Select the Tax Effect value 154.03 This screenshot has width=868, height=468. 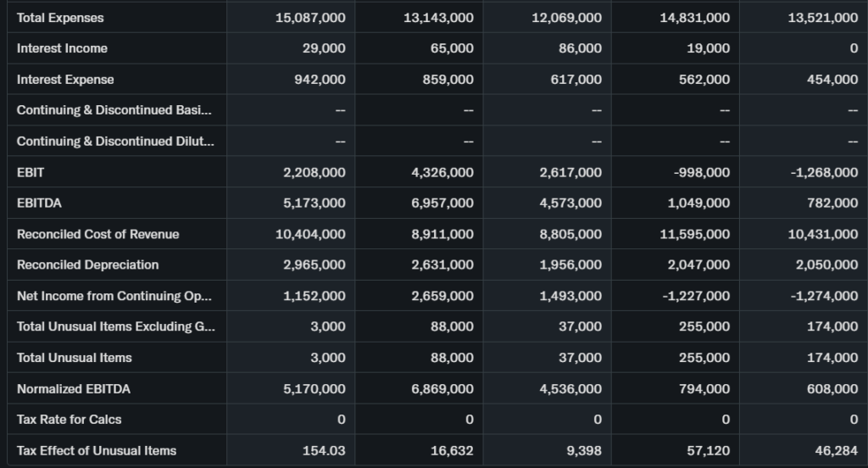point(322,450)
